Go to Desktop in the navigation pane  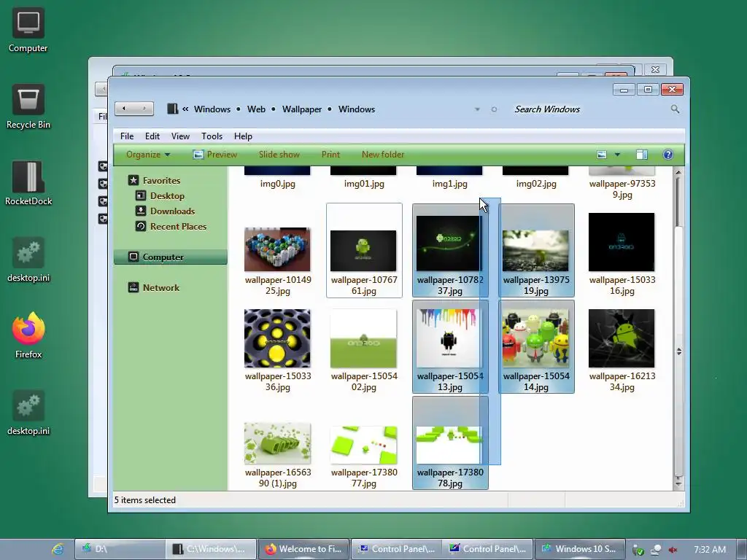point(160,195)
